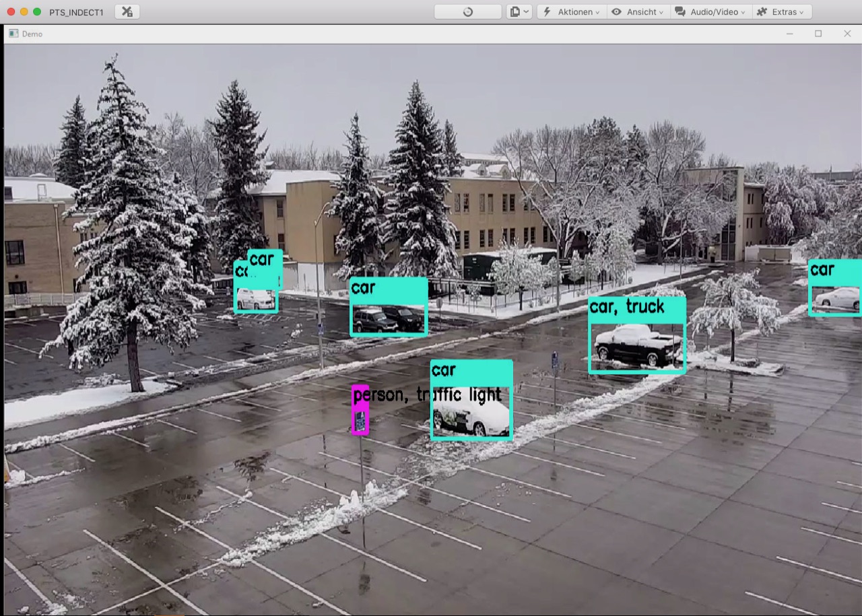Click the Audio/Video speech bubbles icon
Screen dimensions: 862x616
pos(679,11)
